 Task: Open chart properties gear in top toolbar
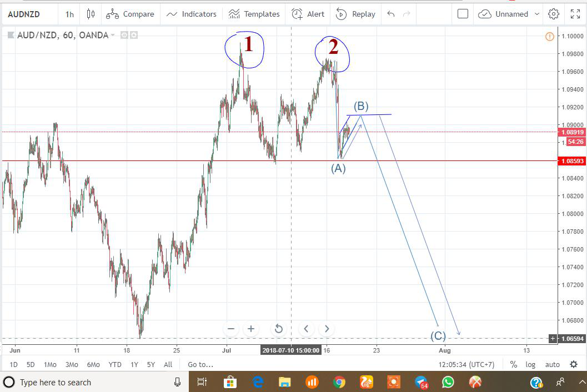coord(553,14)
